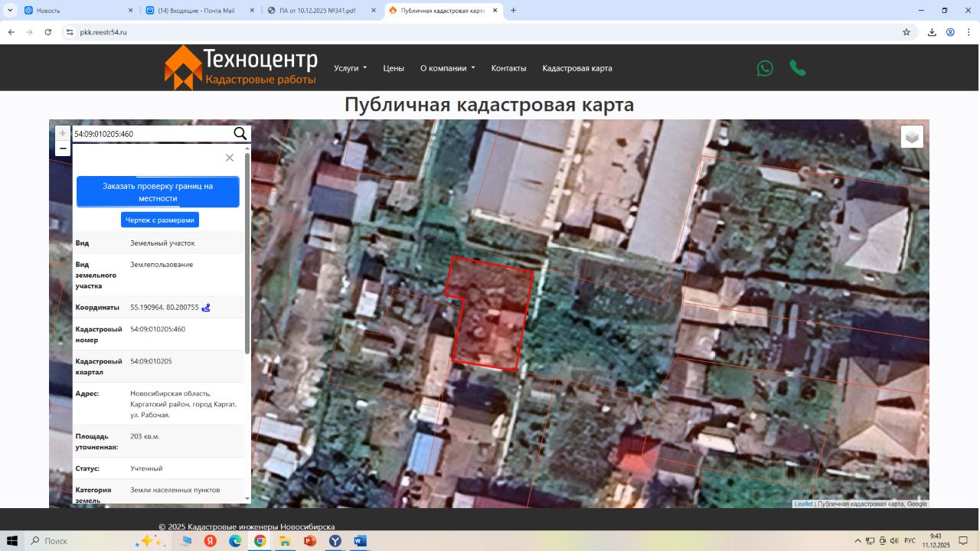Select cadastral quarter value 54:09:010205
This screenshot has width=980, height=551.
tap(151, 361)
